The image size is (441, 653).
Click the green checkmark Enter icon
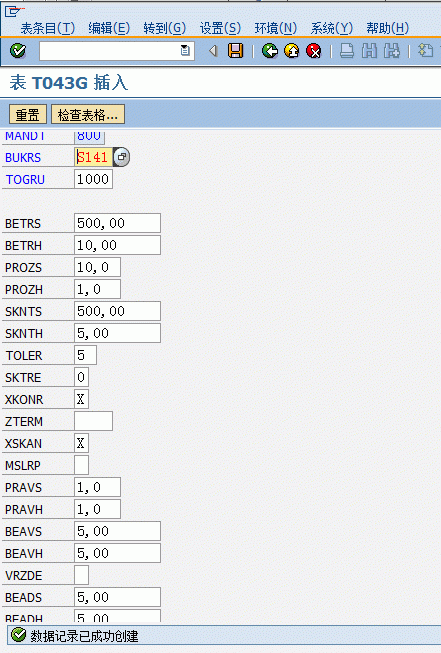pos(18,51)
